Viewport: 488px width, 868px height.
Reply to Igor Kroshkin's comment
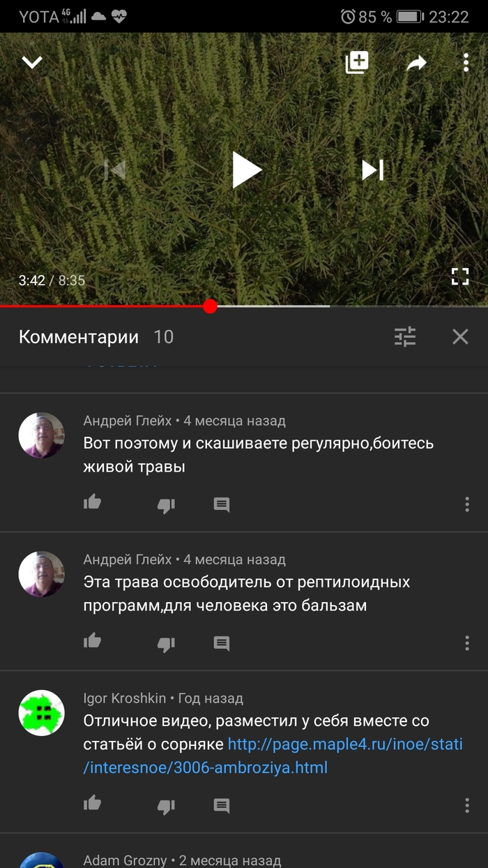[222, 806]
